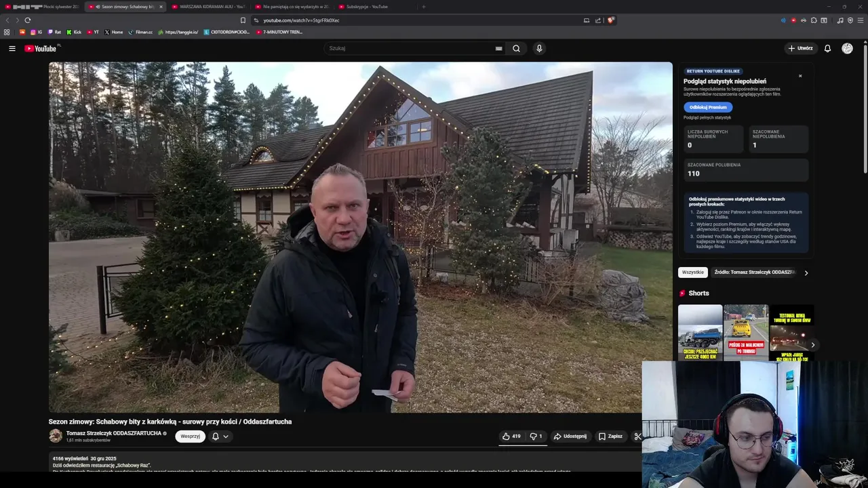The image size is (868, 488).
Task: Open the IG bookmark
Action: coord(37,32)
